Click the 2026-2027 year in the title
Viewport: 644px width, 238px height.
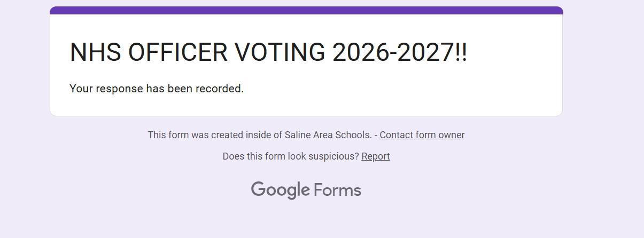393,52
